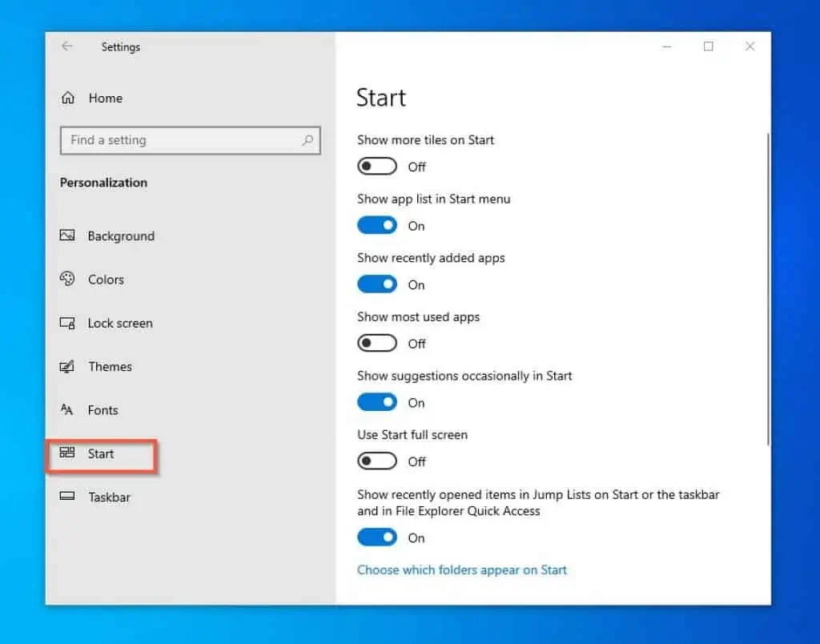Click the Themes icon in the sidebar
Image resolution: width=820 pixels, height=644 pixels.
[67, 366]
